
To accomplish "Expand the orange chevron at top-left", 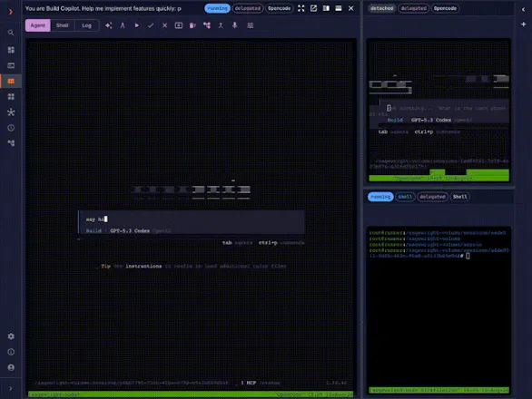I will click(x=11, y=12).
